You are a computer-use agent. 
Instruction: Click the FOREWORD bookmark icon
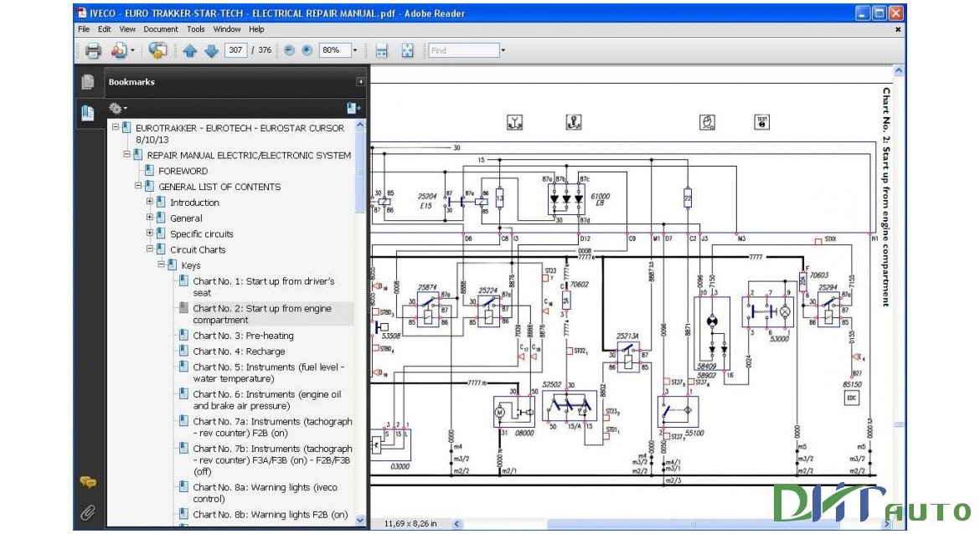click(149, 170)
